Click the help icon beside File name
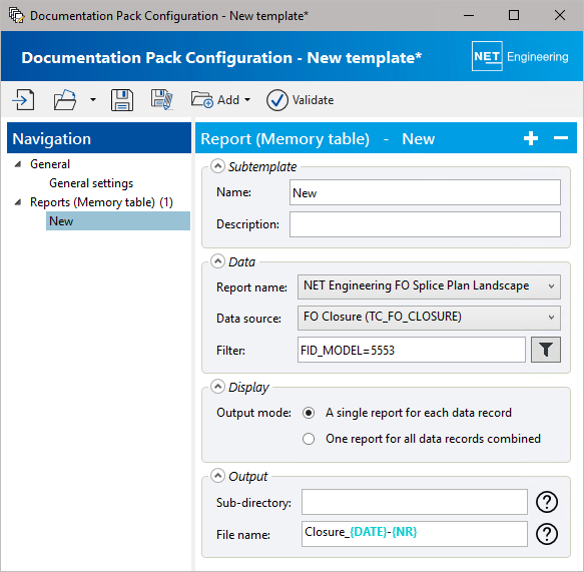584x572 pixels. [547, 534]
